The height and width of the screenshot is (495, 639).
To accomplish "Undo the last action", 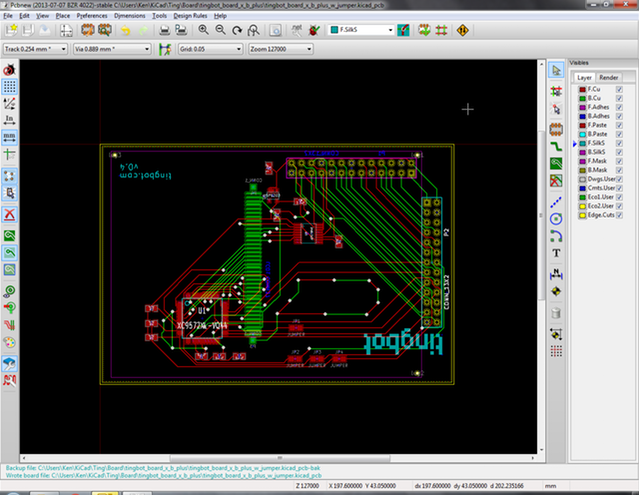I will point(126,30).
